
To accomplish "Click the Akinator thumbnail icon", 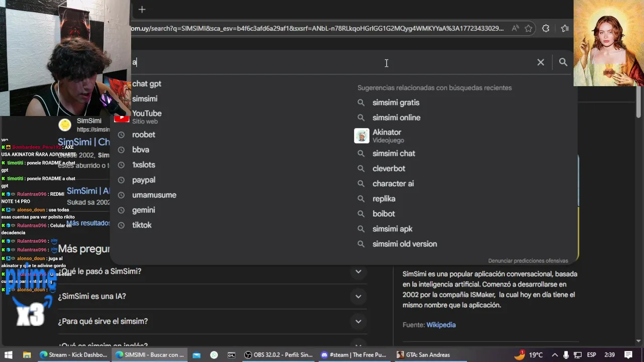I will 362,136.
